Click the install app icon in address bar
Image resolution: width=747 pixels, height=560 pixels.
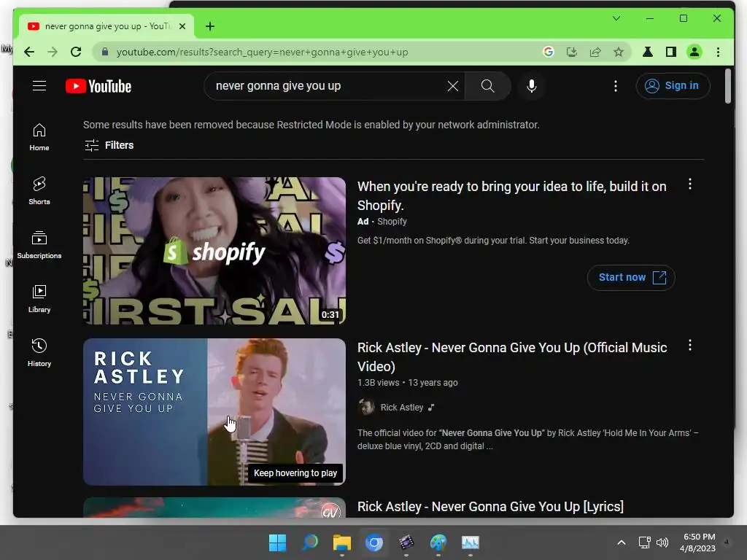click(572, 52)
